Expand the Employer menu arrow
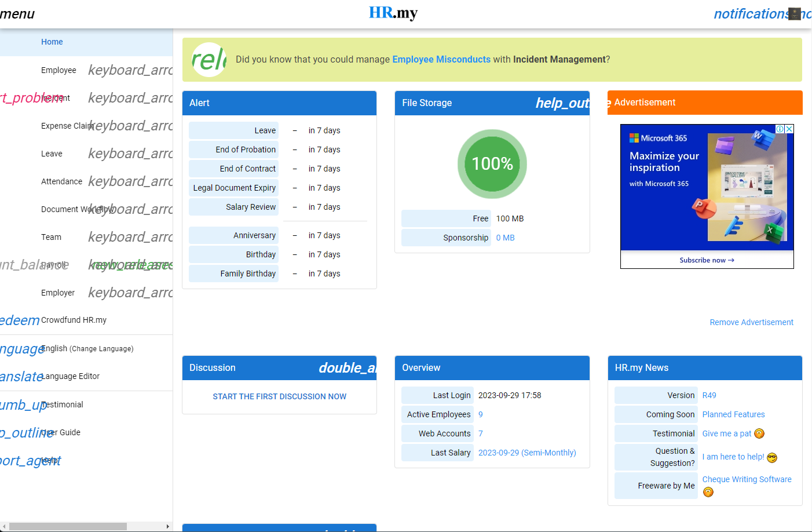 click(x=130, y=293)
